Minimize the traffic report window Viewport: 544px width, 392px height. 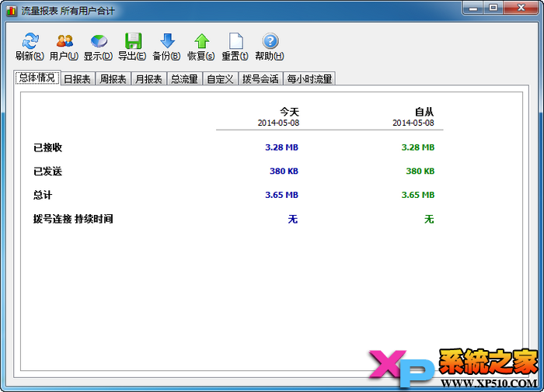click(473, 8)
